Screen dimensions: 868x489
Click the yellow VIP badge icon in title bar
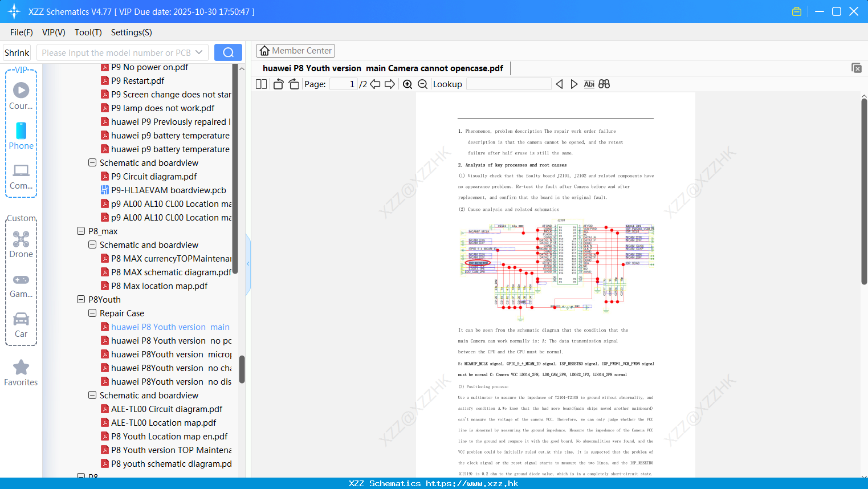797,11
